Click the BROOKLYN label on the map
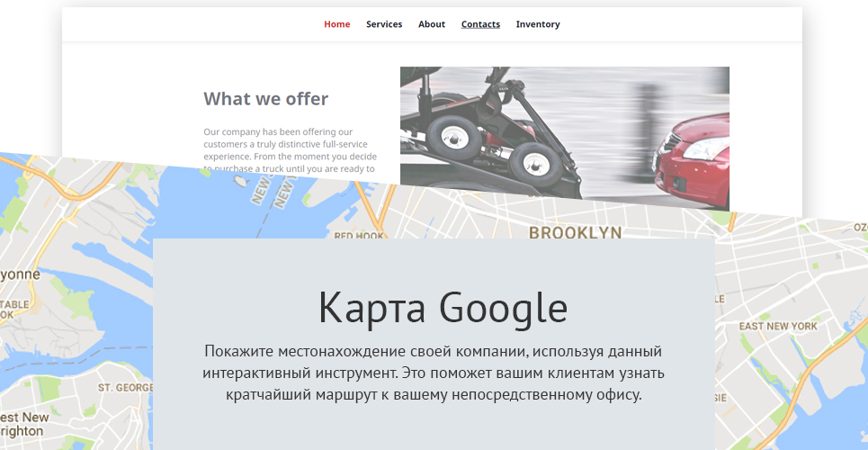Screen dimensions: 868x450 [575, 231]
